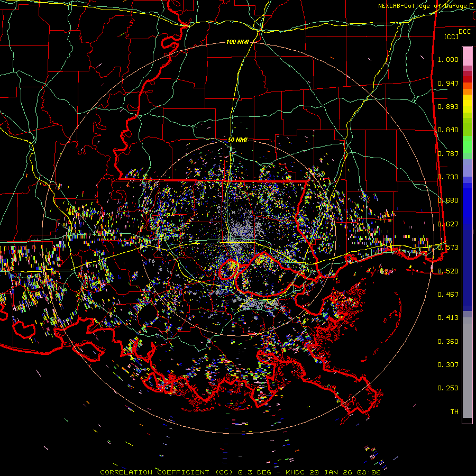The height and width of the screenshot is (476, 476).
Task: Click the CORRELATION COEFFICIENT (CC) caption text
Action: pyautogui.click(x=167, y=472)
